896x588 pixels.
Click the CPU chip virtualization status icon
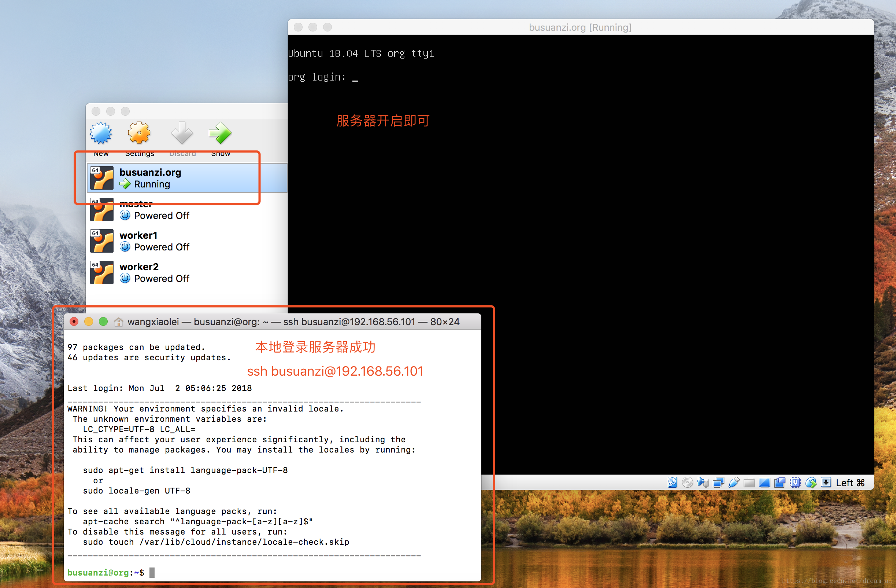pos(795,482)
